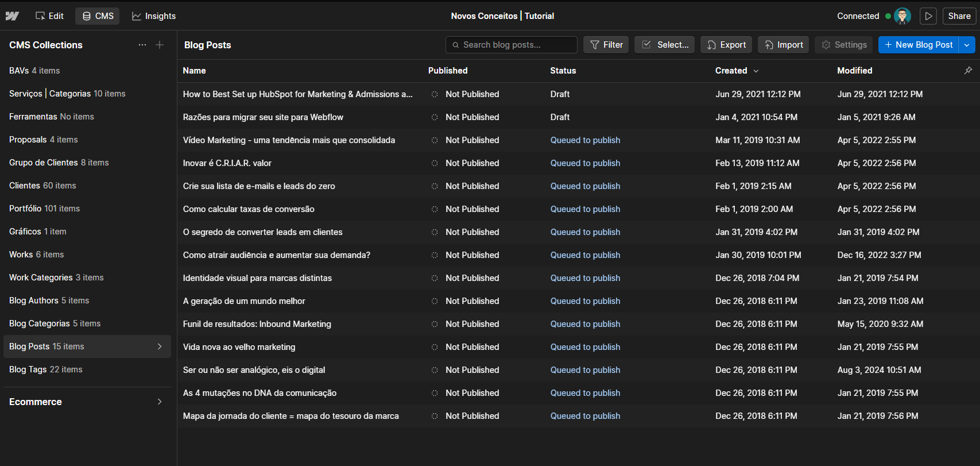Open Grupo de Clientes collection
The image size is (980, 466).
87,163
